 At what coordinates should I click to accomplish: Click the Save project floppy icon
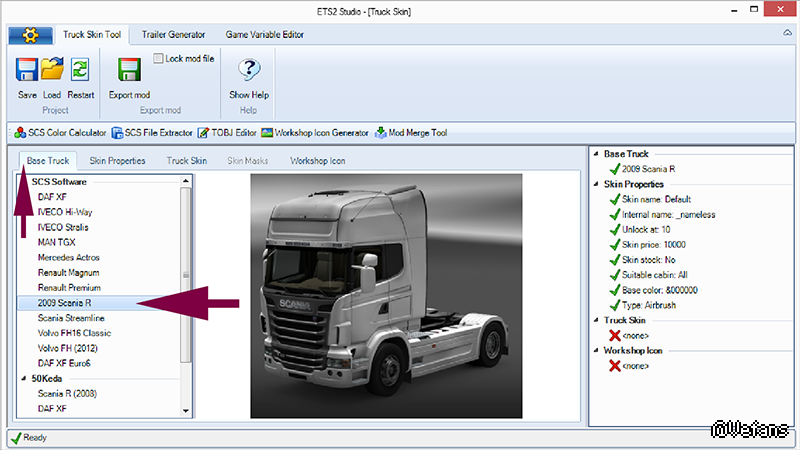click(x=27, y=69)
